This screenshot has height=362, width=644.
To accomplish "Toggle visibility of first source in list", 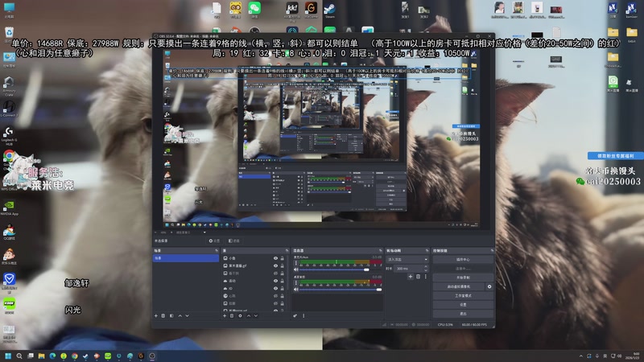I will [275, 258].
